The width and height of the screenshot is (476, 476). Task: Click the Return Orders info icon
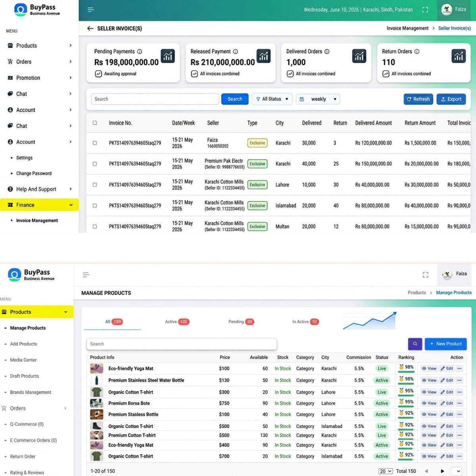(x=417, y=52)
